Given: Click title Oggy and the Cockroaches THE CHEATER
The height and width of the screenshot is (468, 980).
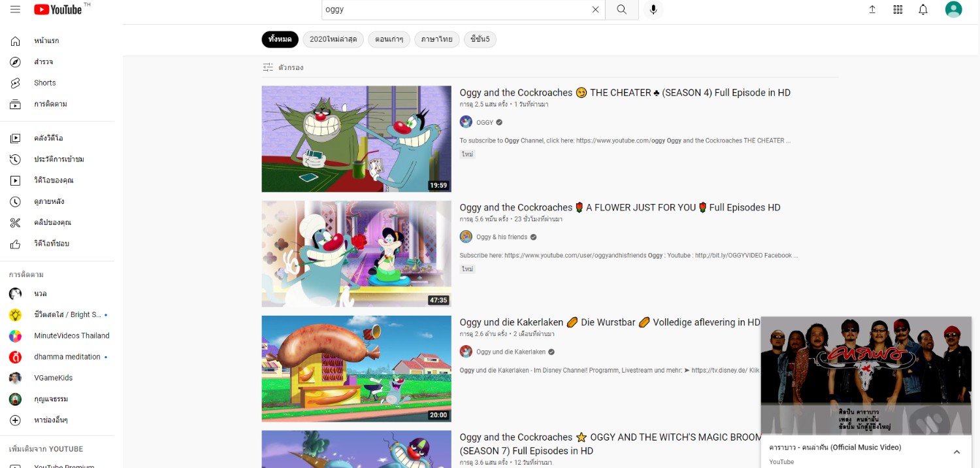Looking at the screenshot, I should tap(625, 93).
